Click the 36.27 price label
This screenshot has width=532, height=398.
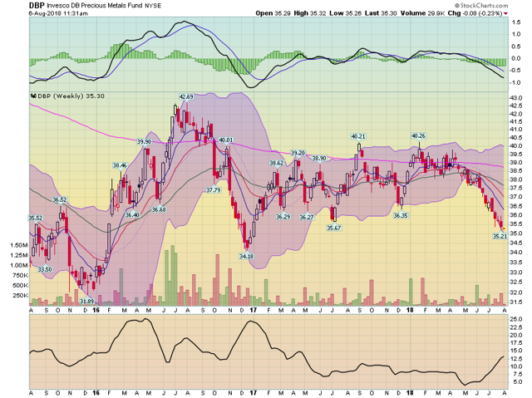point(307,218)
